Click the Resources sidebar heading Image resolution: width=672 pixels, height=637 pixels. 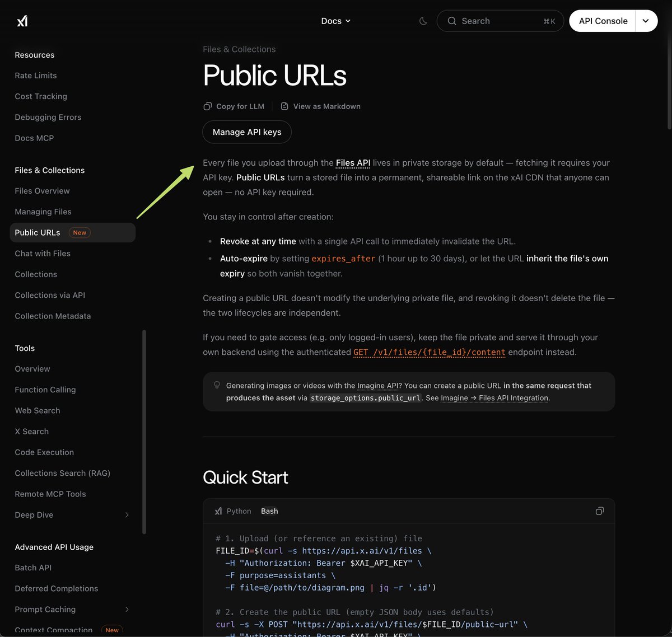pyautogui.click(x=35, y=55)
